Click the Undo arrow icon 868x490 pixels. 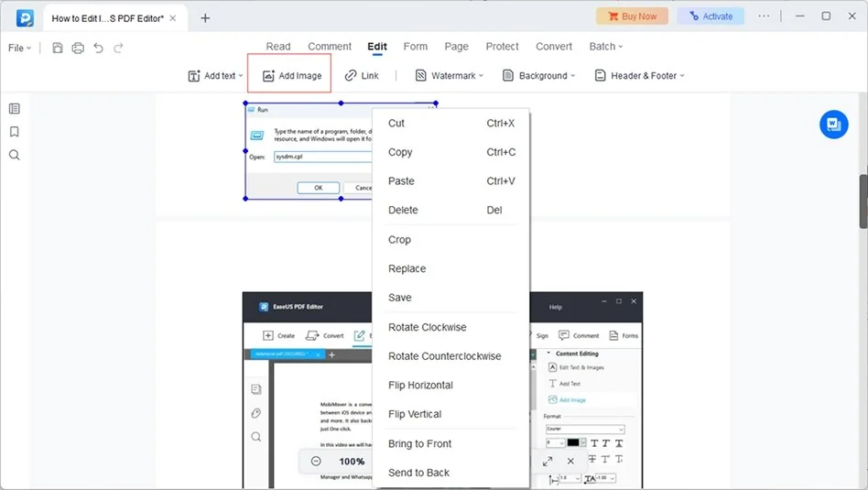[x=98, y=48]
